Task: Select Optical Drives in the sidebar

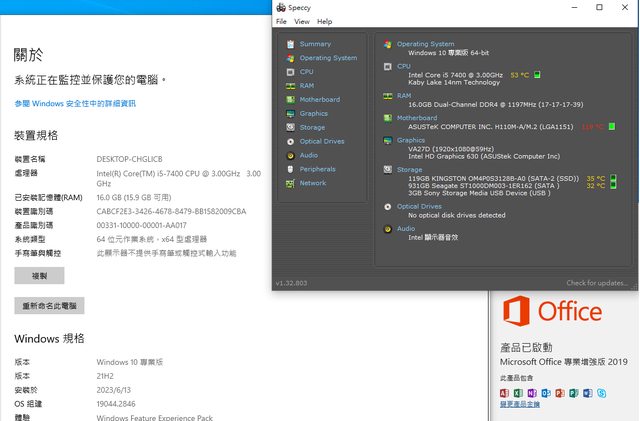Action: [322, 142]
